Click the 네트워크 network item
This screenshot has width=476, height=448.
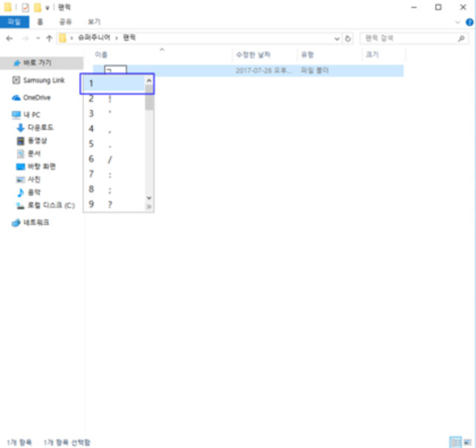tap(36, 222)
